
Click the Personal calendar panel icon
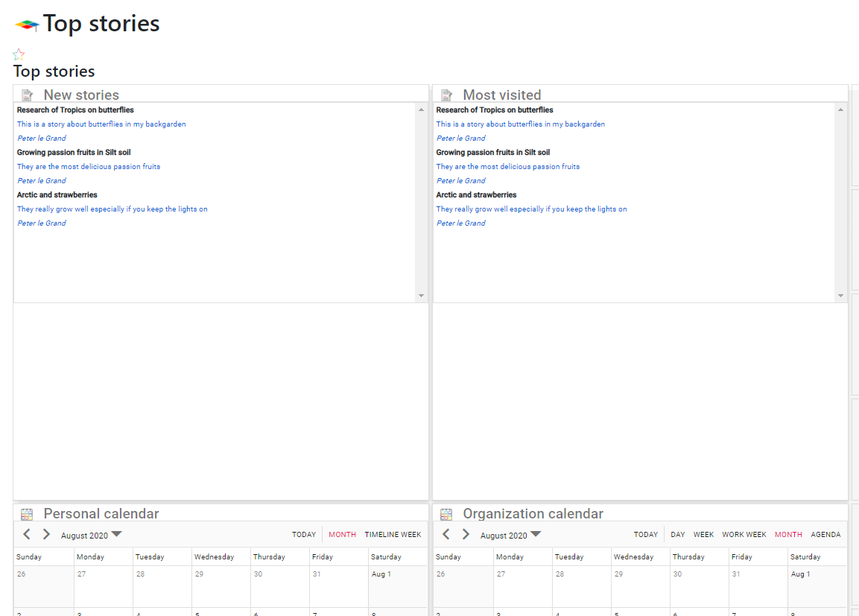[27, 514]
